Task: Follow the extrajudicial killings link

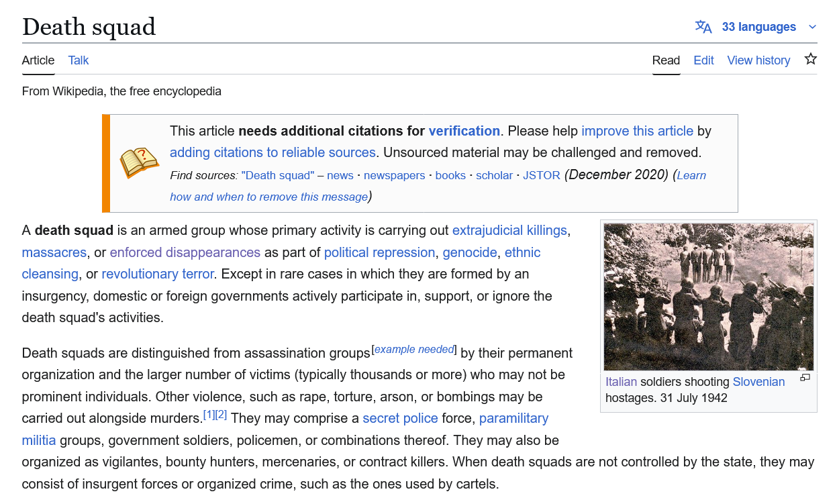Action: point(509,231)
